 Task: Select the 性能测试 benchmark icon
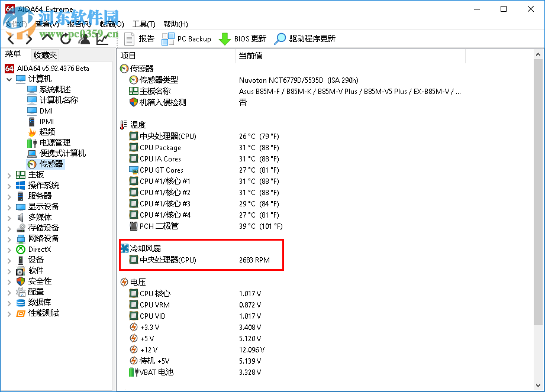(21, 313)
